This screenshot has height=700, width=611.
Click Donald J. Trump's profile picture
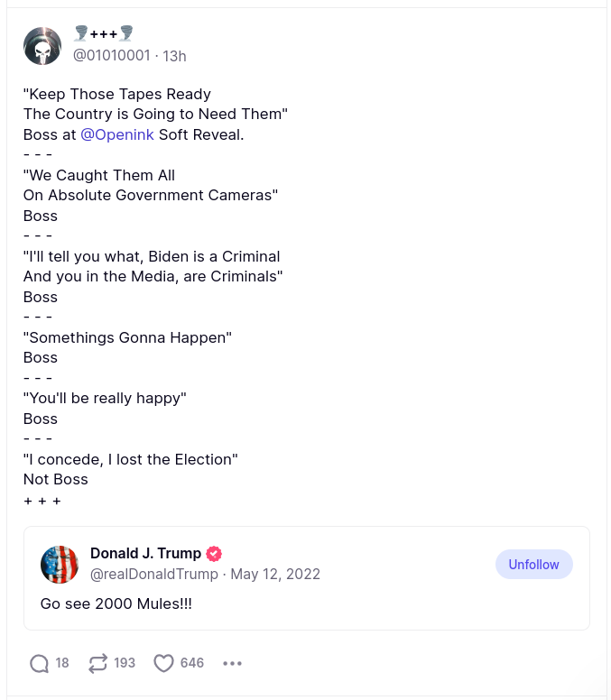[x=60, y=565]
